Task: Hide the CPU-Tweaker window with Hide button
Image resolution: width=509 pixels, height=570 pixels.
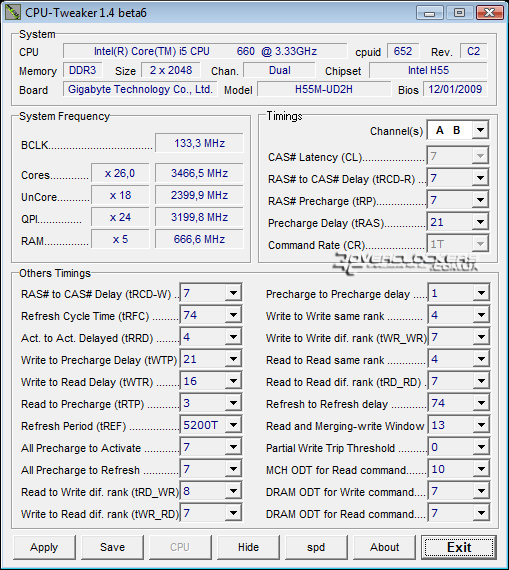Action: (248, 547)
